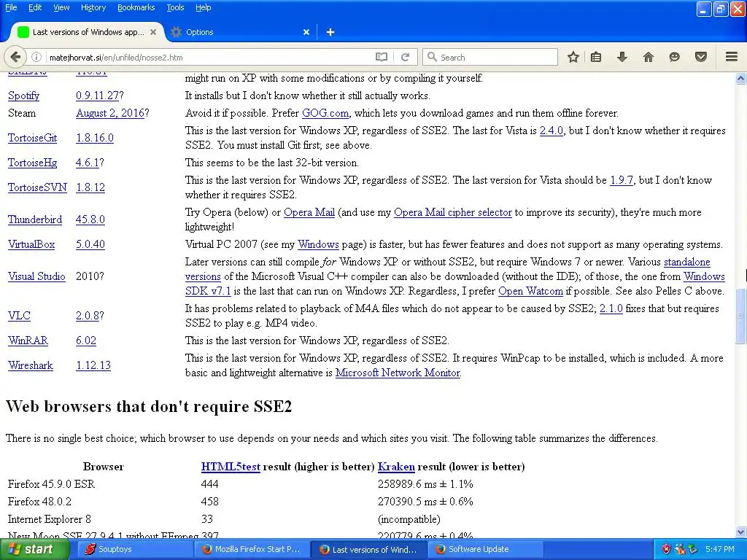Click the vertical scrollbar thumb
747x560 pixels.
pos(740,316)
